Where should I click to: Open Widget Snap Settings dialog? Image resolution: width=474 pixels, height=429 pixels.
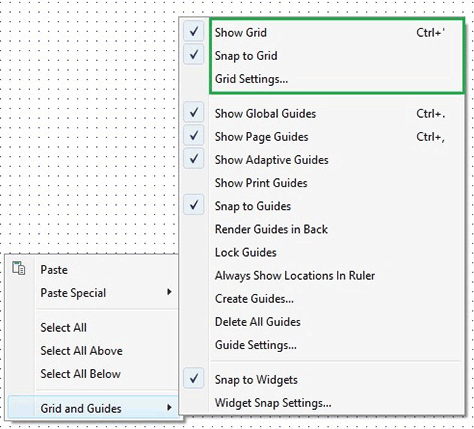(x=273, y=403)
